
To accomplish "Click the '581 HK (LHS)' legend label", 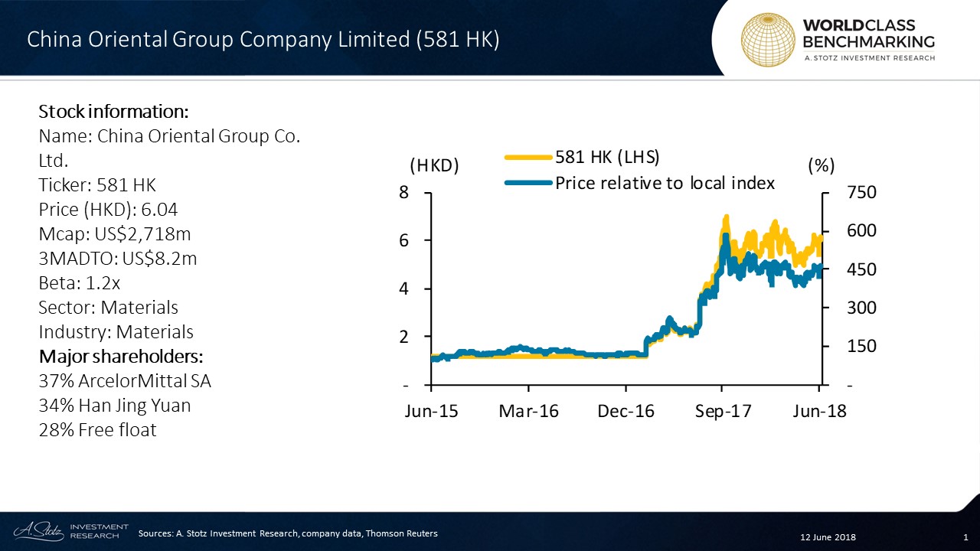I will tap(608, 157).
